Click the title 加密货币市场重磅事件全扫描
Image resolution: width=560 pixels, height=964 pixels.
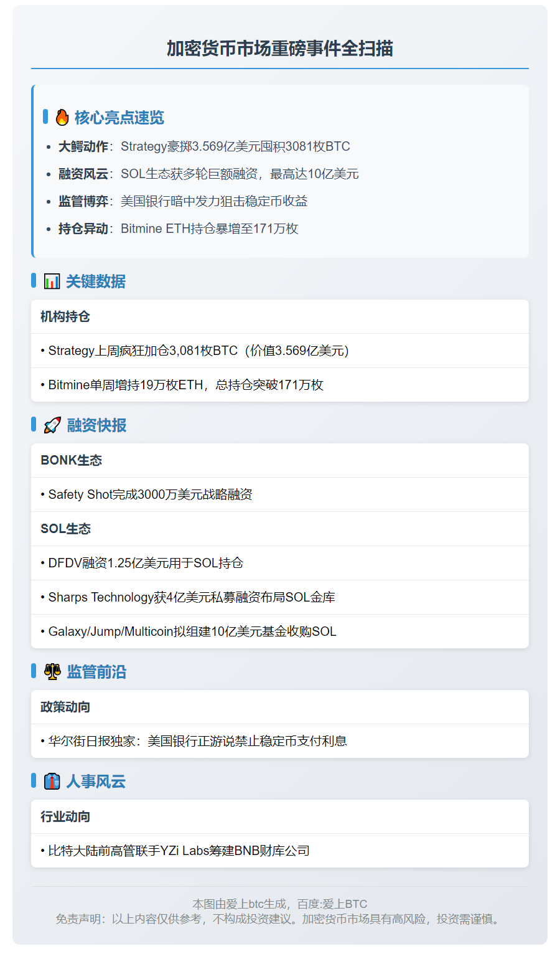(280, 46)
